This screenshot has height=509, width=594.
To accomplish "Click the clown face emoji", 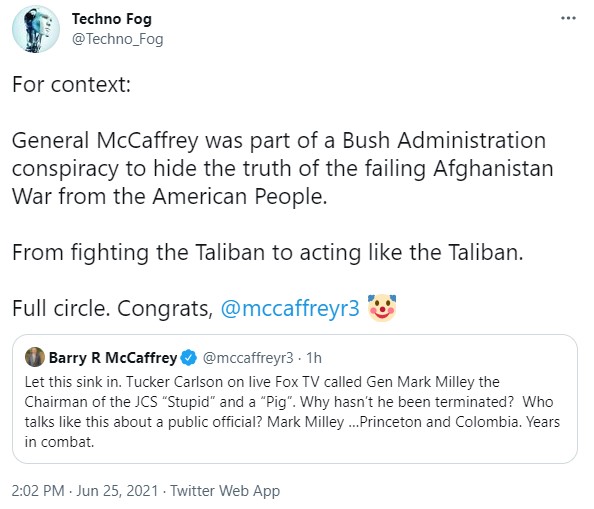I will click(x=382, y=308).
